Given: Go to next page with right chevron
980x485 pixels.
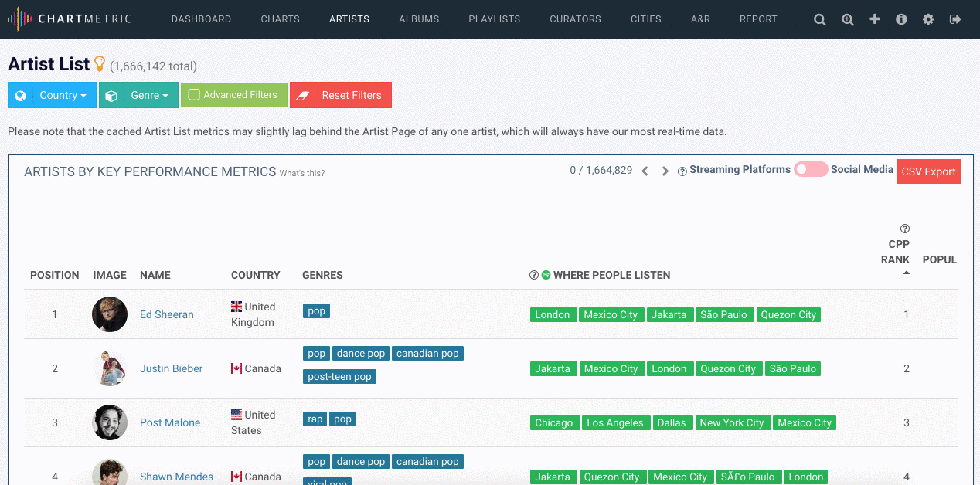Looking at the screenshot, I should (x=665, y=171).
